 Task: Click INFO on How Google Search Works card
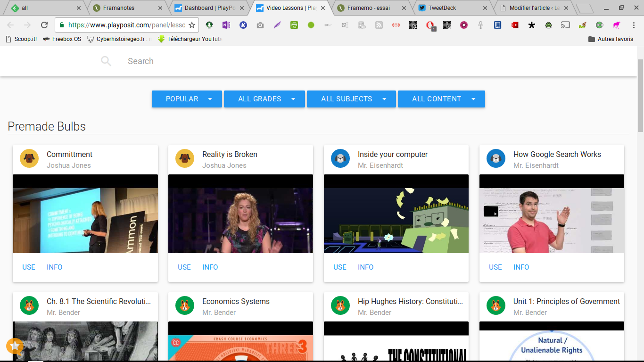(521, 267)
